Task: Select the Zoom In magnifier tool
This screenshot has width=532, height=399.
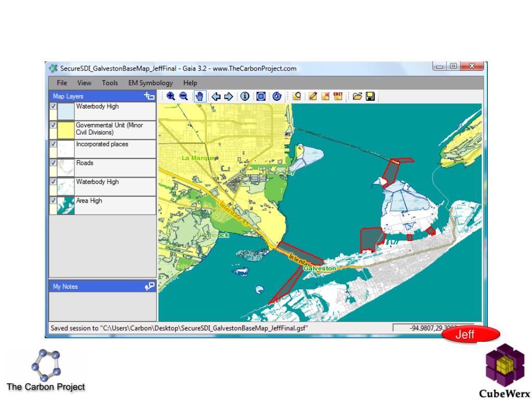Action: click(171, 96)
